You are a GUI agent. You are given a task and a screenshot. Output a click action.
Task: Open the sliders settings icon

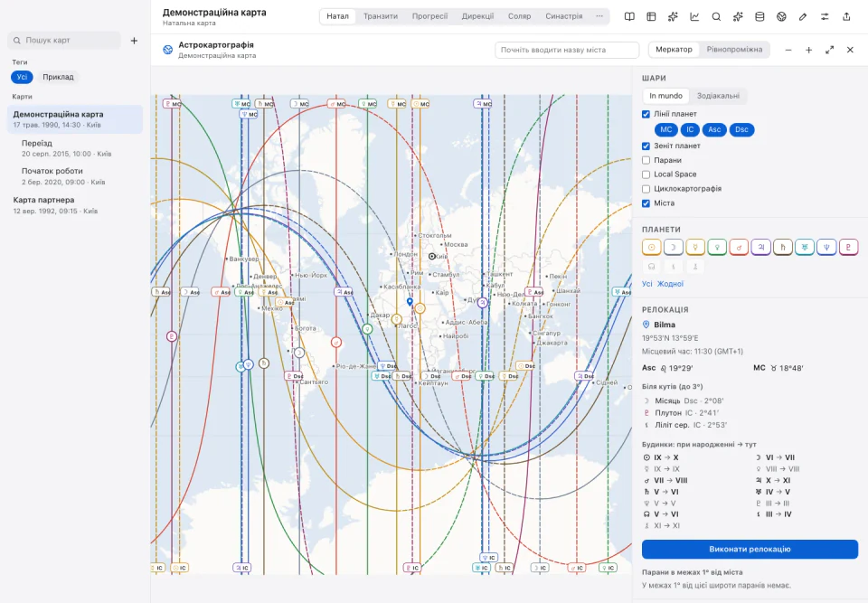825,16
